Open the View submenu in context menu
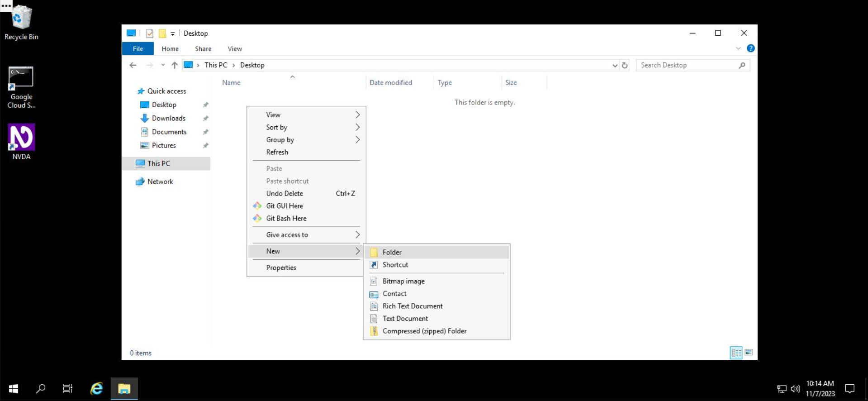Viewport: 868px width, 401px height. (x=306, y=115)
